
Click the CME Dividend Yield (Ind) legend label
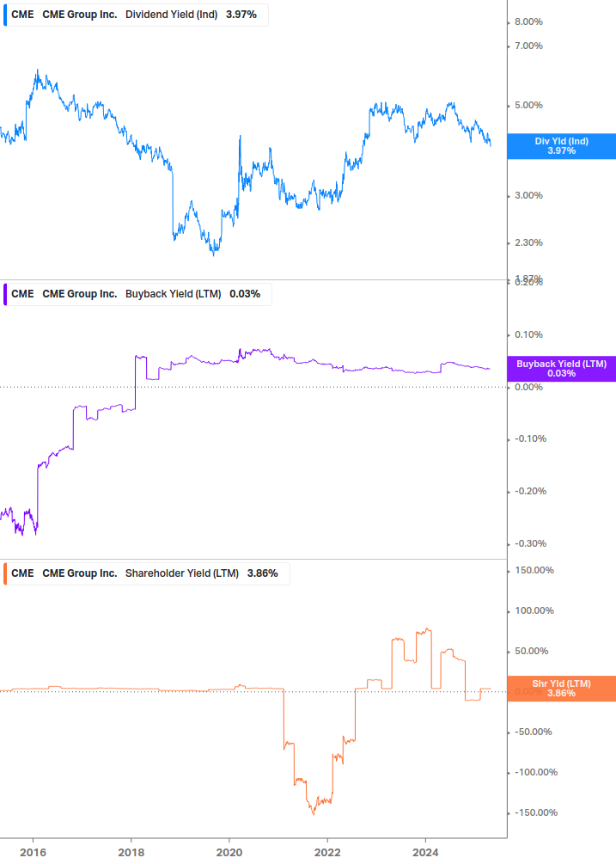(136, 15)
